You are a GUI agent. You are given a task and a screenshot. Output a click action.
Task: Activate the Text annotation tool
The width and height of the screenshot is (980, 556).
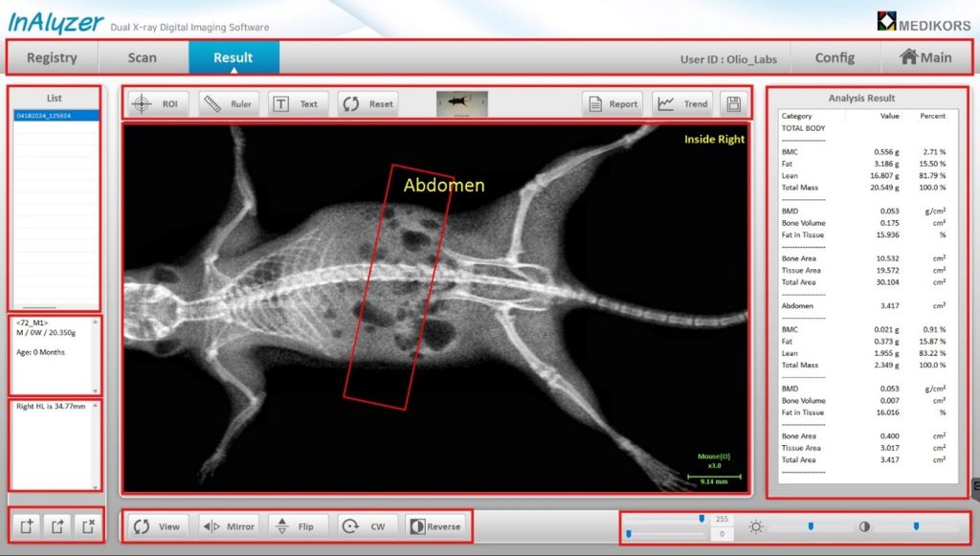tap(299, 103)
